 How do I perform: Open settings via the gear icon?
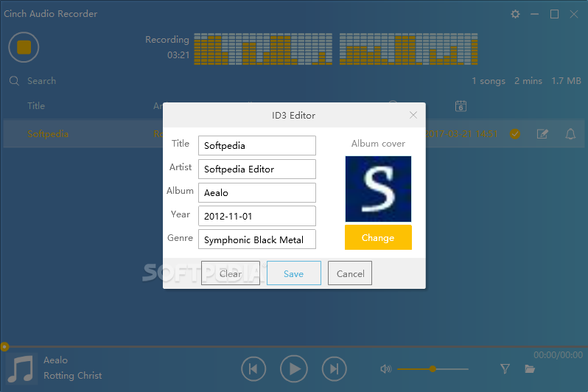(x=515, y=14)
